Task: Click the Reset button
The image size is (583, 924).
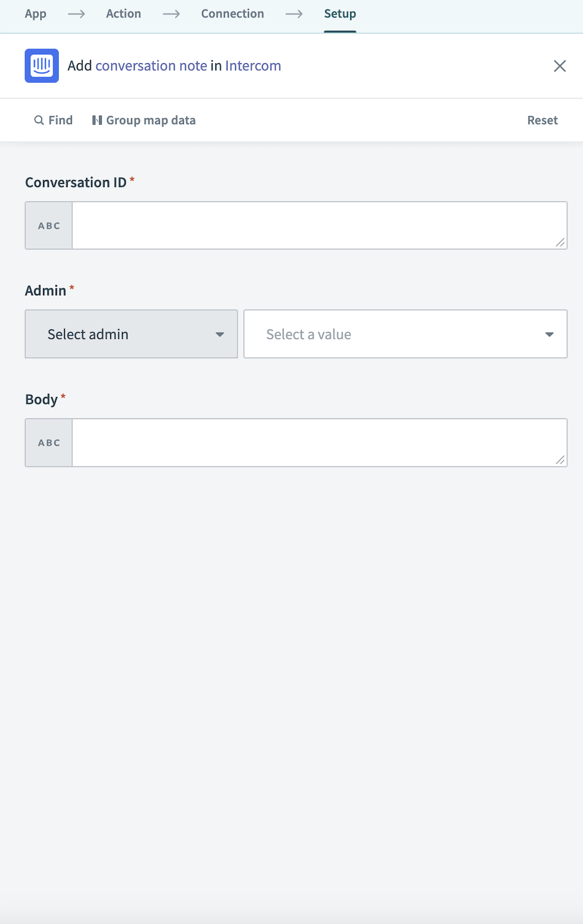Action: point(542,120)
